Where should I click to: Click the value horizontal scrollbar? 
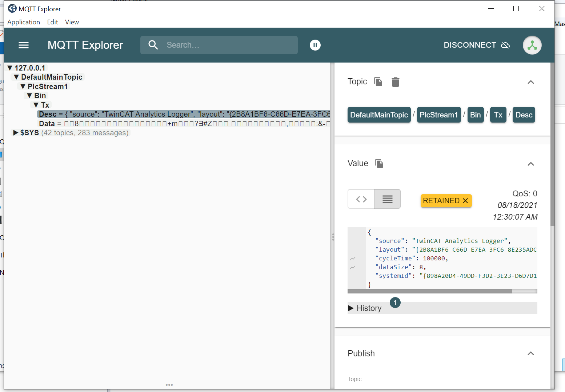[x=430, y=291]
